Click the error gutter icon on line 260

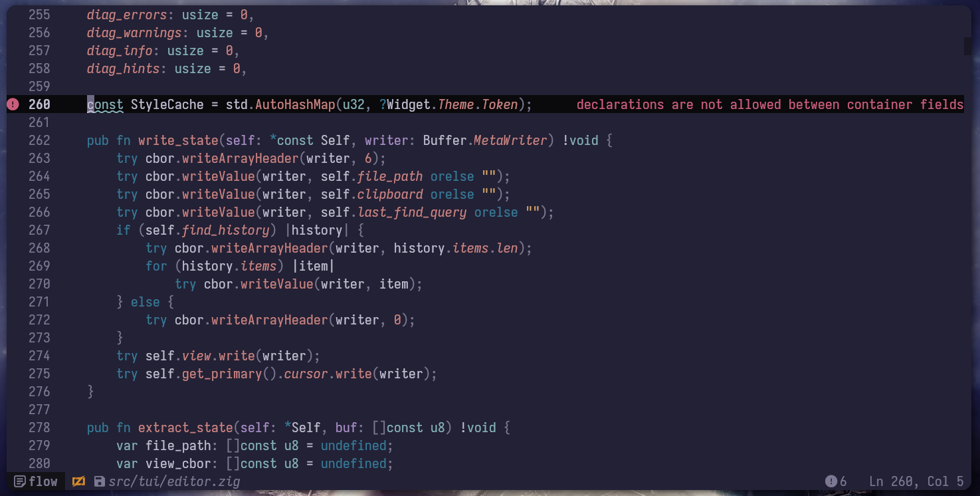[x=13, y=104]
